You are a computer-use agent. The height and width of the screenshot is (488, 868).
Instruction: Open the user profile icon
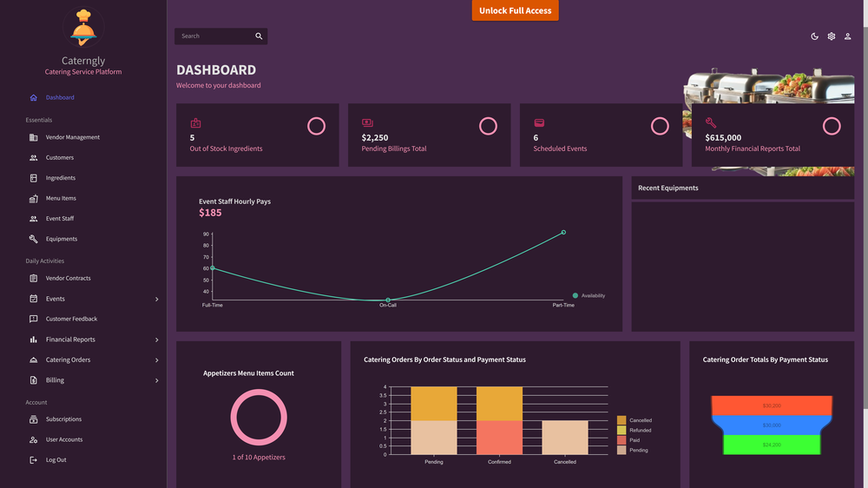847,36
